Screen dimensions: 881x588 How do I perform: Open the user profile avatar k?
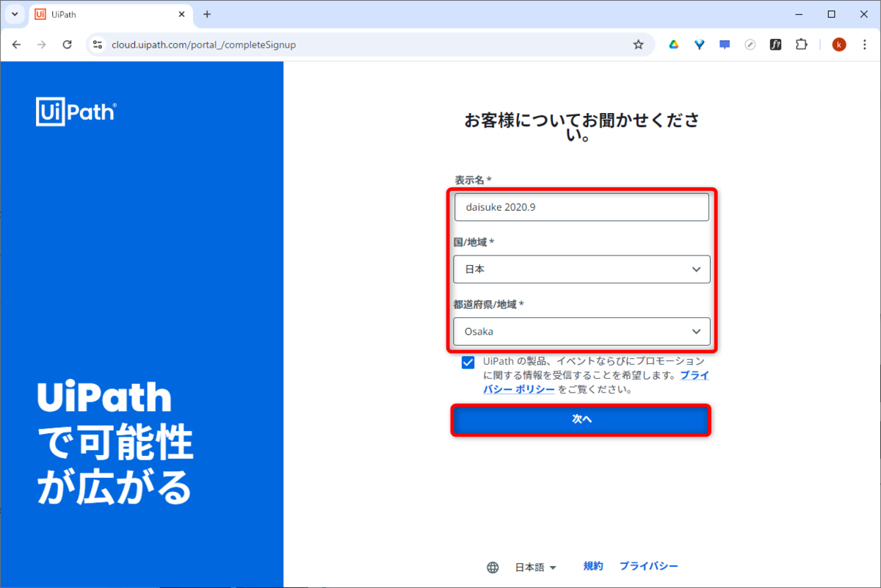pyautogui.click(x=839, y=45)
